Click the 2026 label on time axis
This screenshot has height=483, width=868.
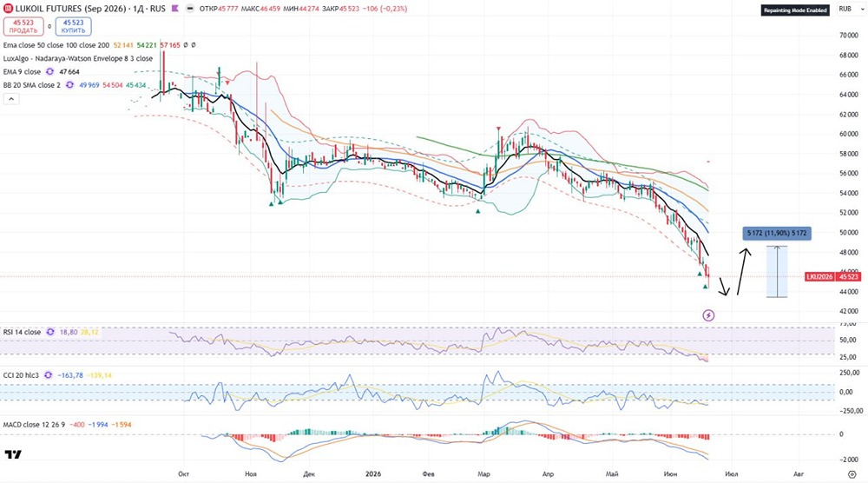coord(373,474)
